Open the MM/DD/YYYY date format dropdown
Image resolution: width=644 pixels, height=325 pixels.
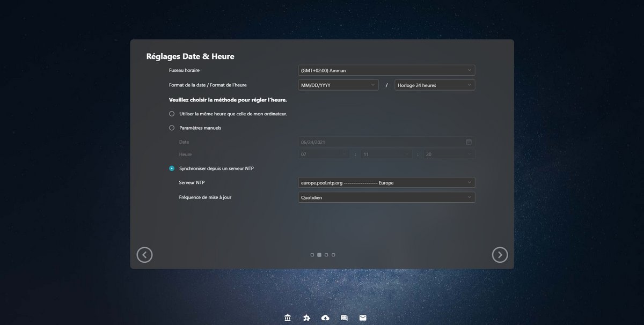339,85
